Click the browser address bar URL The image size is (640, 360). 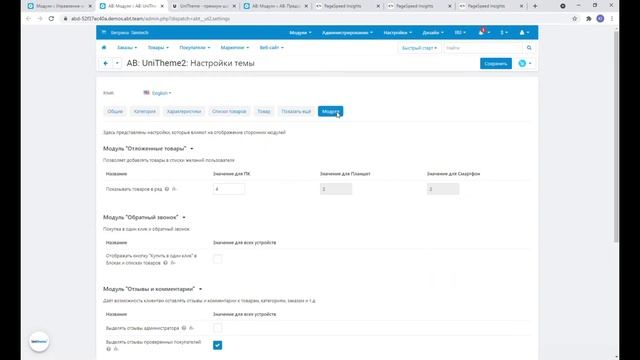pyautogui.click(x=151, y=18)
